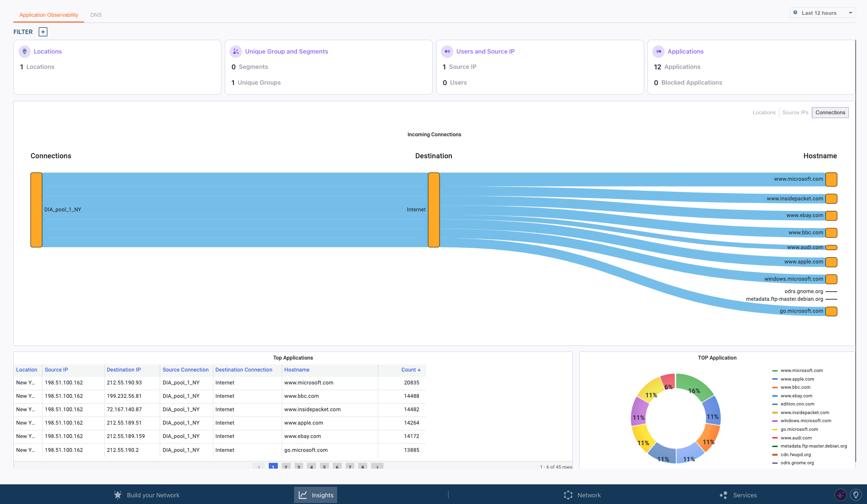The height and width of the screenshot is (504, 867).
Task: Sort table by Count column
Action: tap(411, 370)
